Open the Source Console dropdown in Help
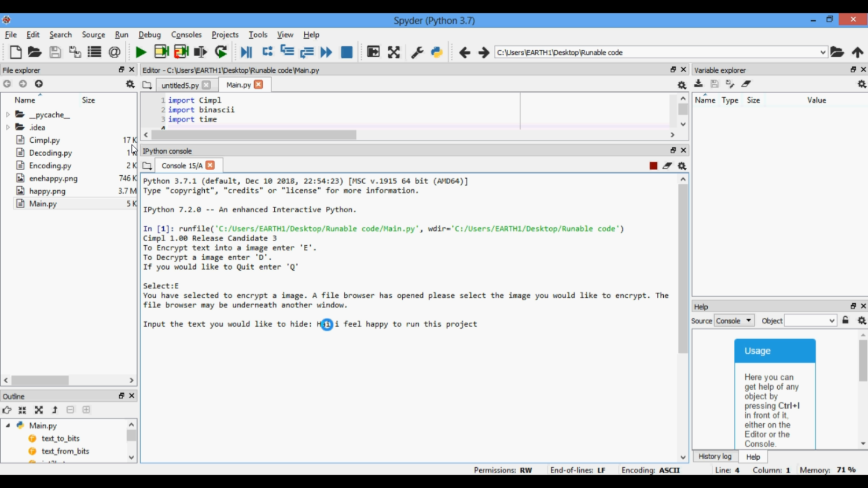The height and width of the screenshot is (488, 868). point(734,321)
